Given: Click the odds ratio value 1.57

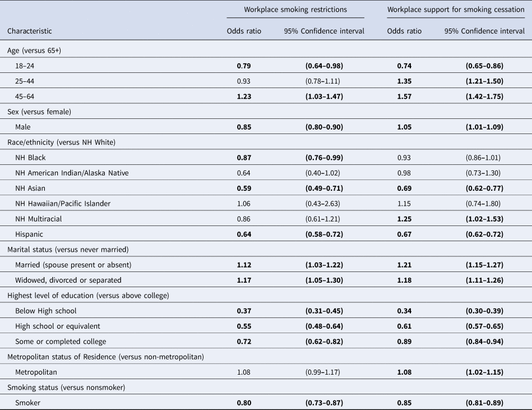Looking at the screenshot, I should pos(404,96).
